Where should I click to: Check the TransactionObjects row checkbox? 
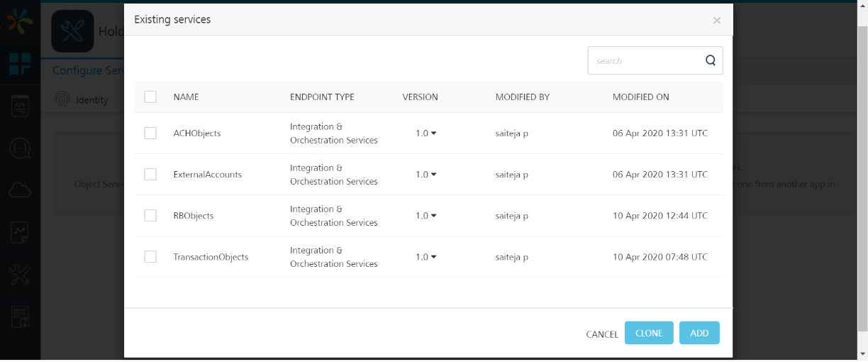(150, 256)
